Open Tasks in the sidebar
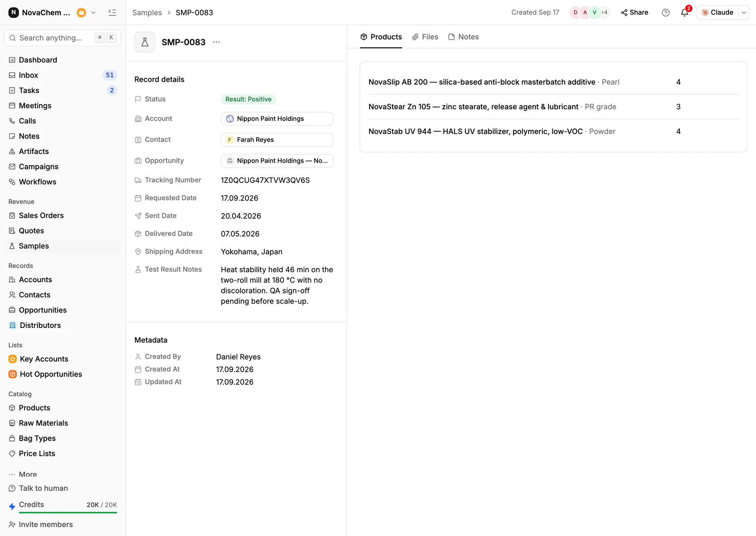This screenshot has height=536, width=756. pyautogui.click(x=63, y=90)
